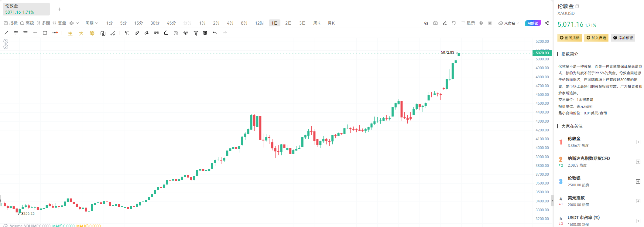This screenshot has height=227, width=644.
Task: Switch chart to 筹 (chip) mode
Action: click(91, 33)
